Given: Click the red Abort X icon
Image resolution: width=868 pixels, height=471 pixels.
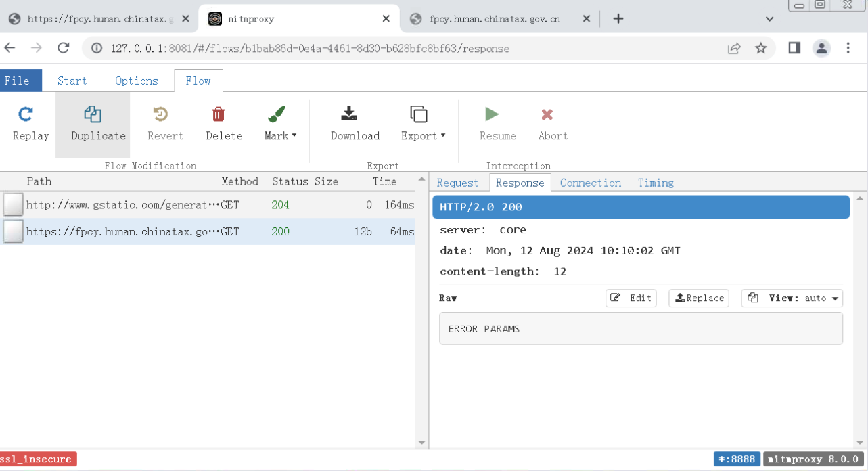Looking at the screenshot, I should [547, 114].
